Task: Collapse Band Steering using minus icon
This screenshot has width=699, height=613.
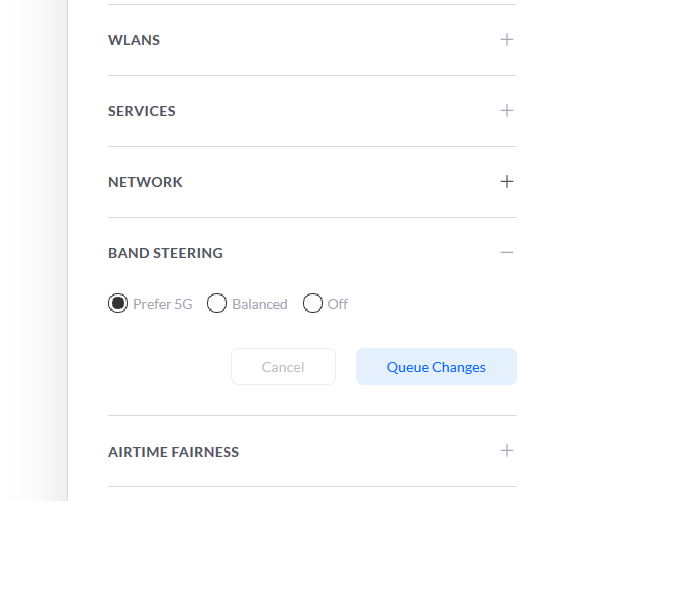Action: 506,252
